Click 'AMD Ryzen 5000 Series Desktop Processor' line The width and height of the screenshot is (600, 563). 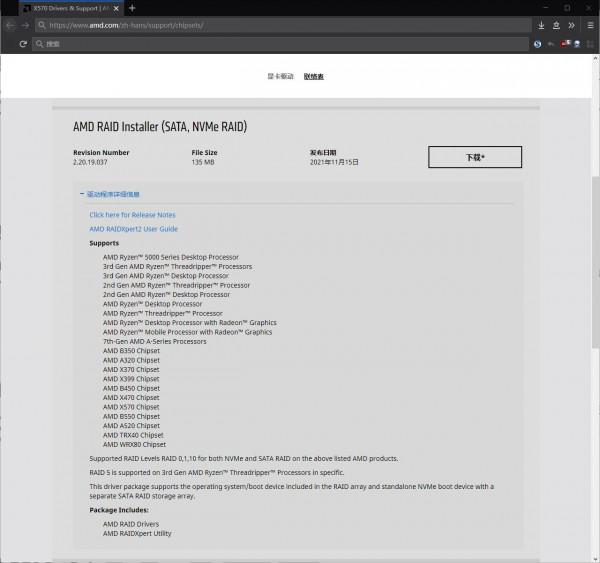tap(171, 257)
